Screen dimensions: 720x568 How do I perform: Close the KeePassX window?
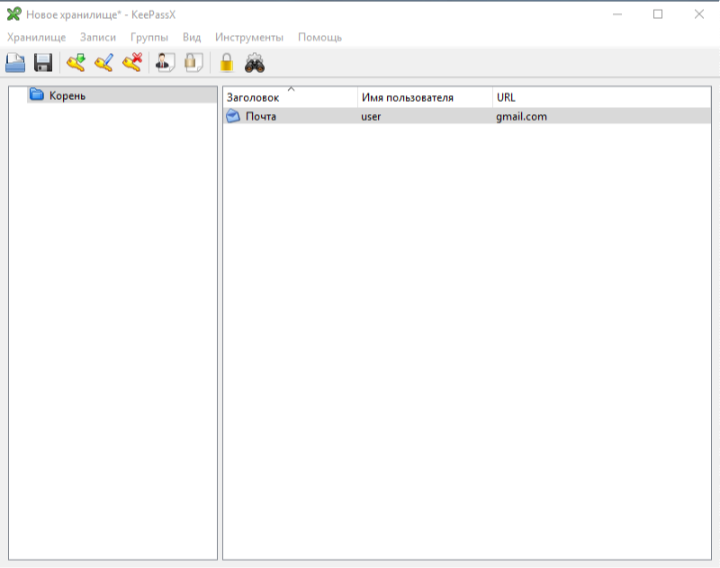point(699,14)
